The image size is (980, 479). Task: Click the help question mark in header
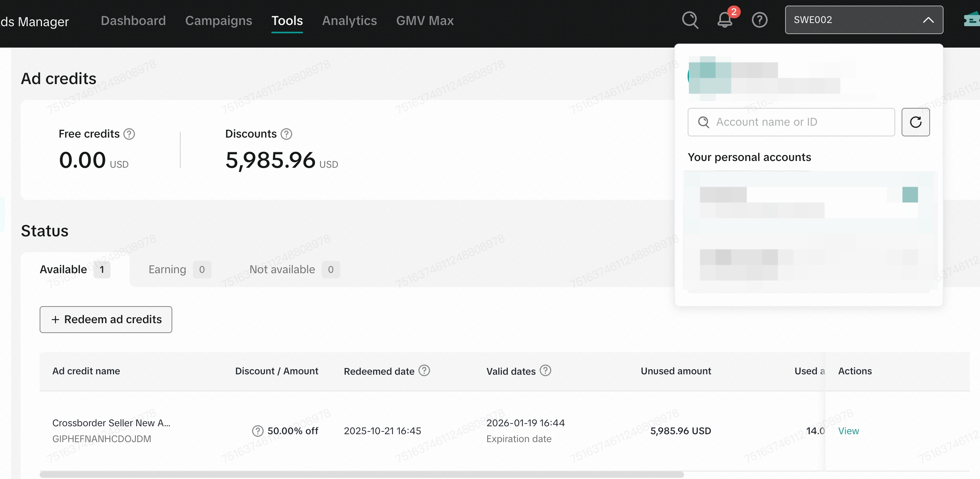(x=759, y=20)
